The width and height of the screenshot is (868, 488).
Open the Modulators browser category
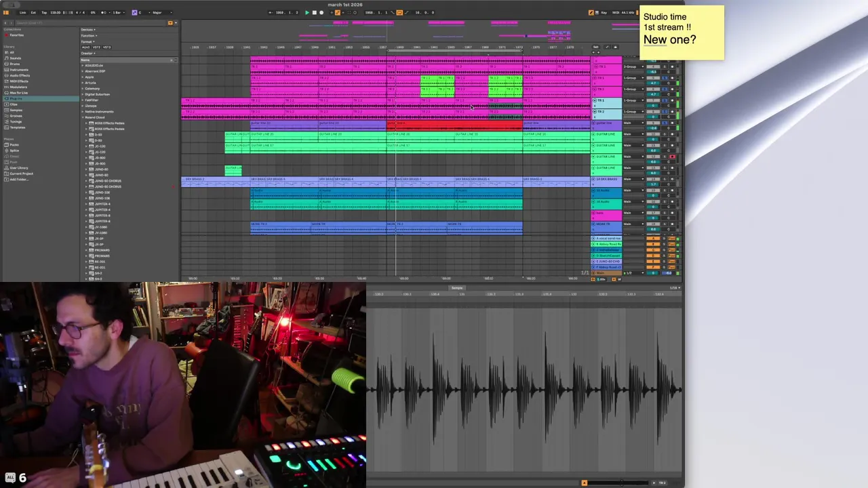pos(17,87)
